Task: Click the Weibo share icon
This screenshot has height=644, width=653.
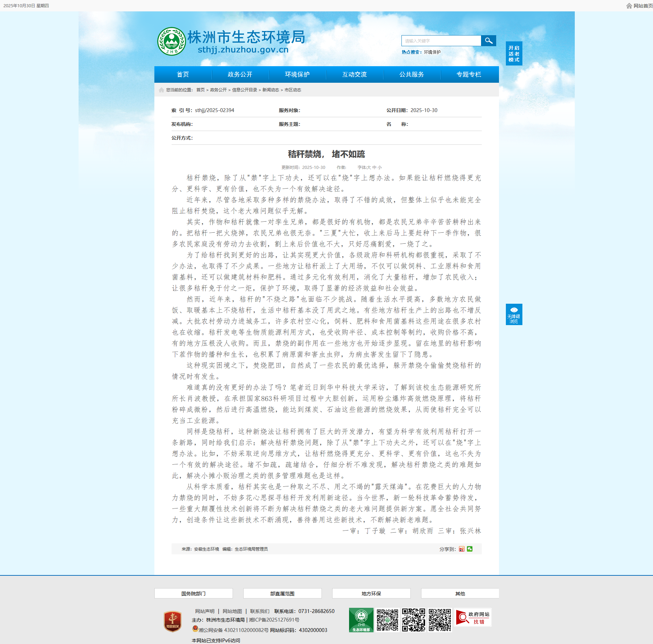Action: click(x=462, y=549)
